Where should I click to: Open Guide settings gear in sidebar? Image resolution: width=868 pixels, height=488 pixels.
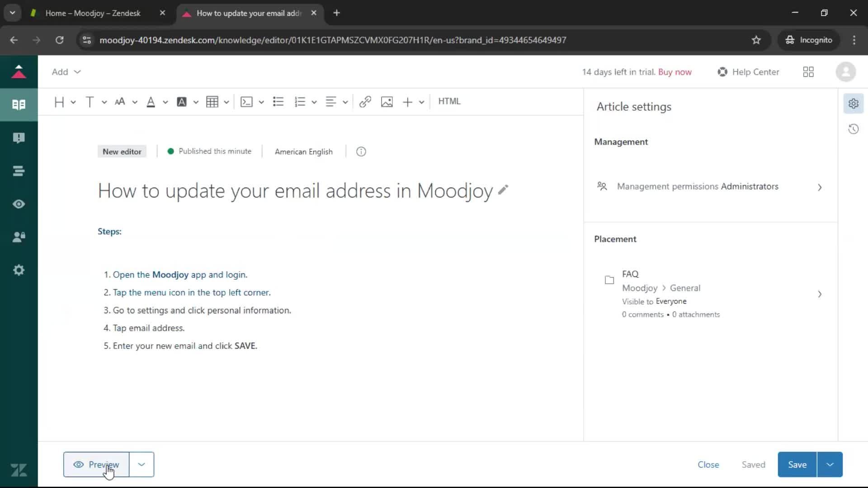click(19, 270)
